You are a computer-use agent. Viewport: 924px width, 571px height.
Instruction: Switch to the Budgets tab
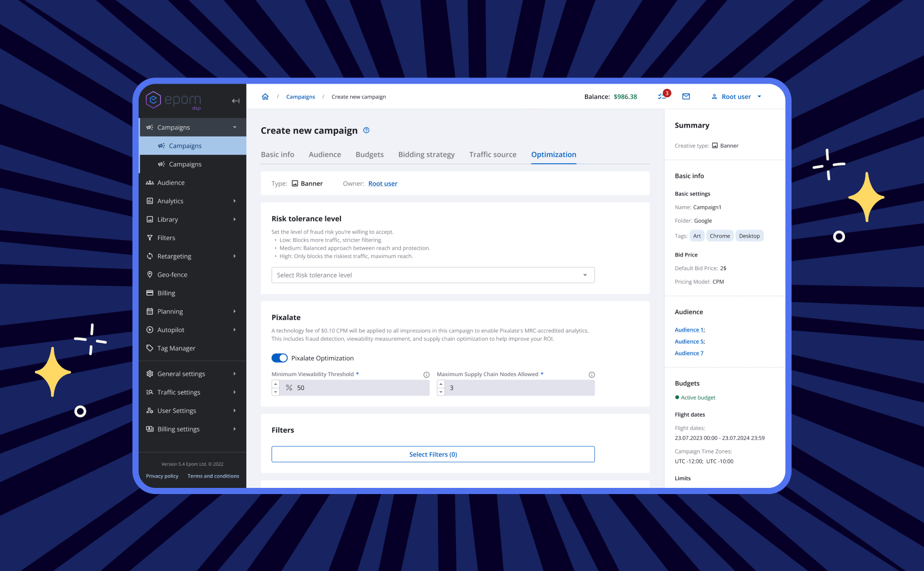point(370,154)
